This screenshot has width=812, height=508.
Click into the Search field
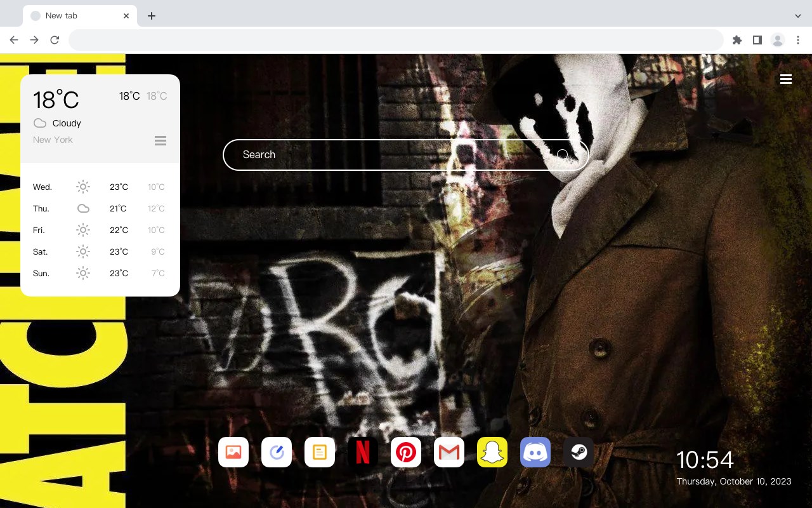point(406,154)
